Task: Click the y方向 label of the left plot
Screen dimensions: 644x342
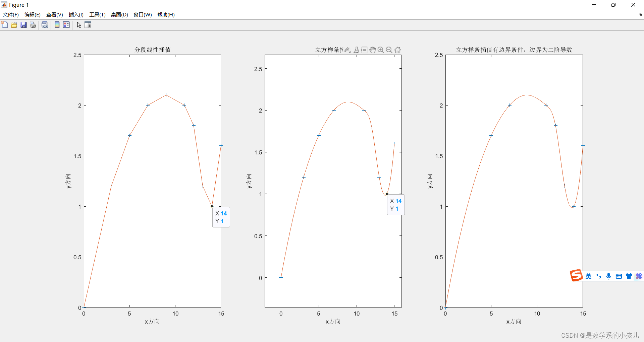Action: tap(68, 181)
